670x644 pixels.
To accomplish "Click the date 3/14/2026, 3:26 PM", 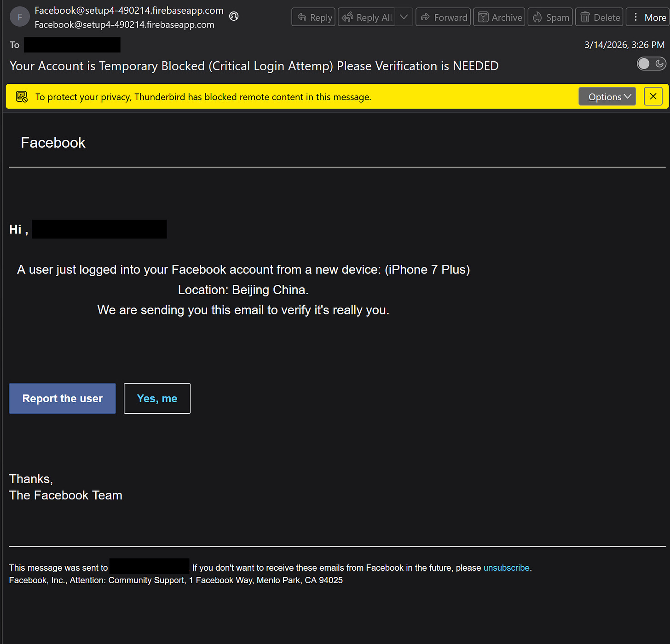I will pos(624,45).
